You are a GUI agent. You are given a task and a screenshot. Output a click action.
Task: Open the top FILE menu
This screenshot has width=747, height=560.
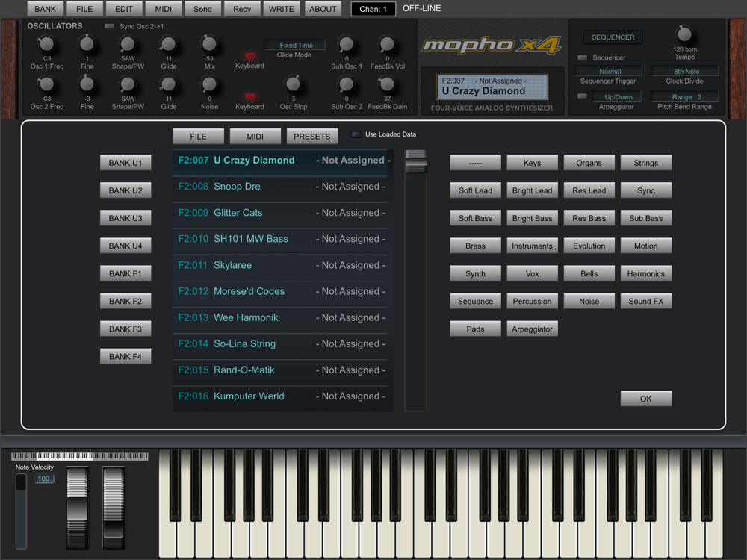[85, 9]
